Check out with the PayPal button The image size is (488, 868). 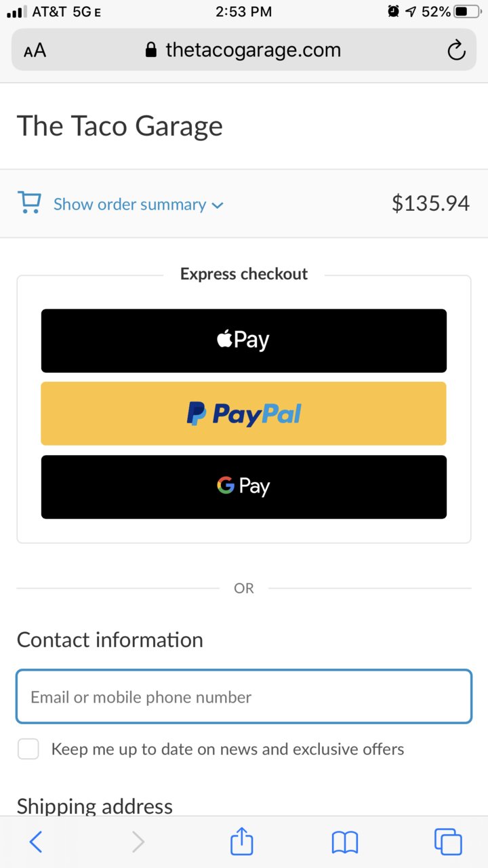[x=244, y=414]
